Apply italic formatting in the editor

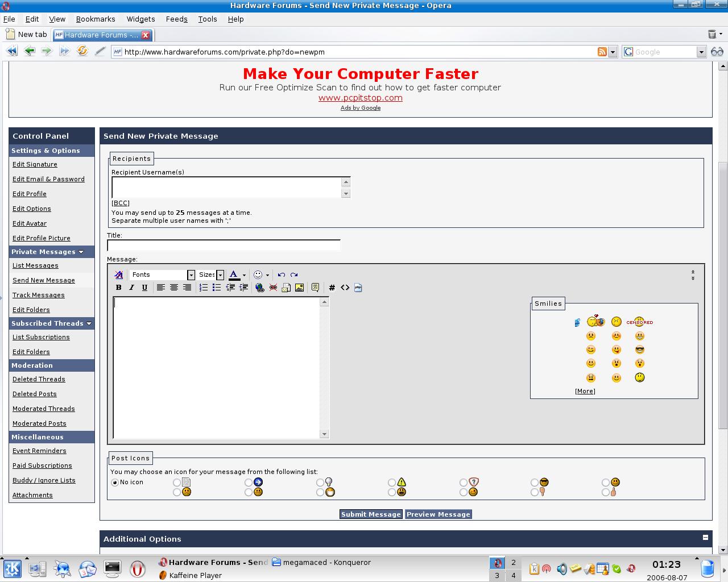tap(131, 288)
